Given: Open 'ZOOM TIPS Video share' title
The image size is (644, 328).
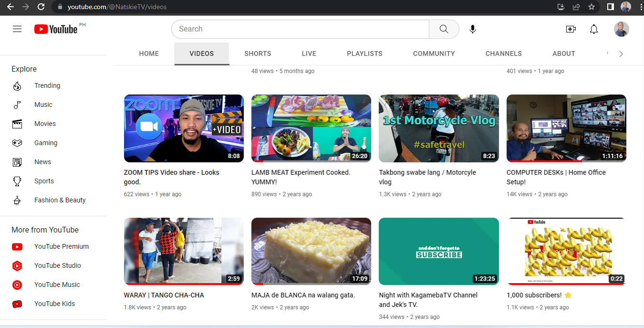Looking at the screenshot, I should pyautogui.click(x=171, y=177).
